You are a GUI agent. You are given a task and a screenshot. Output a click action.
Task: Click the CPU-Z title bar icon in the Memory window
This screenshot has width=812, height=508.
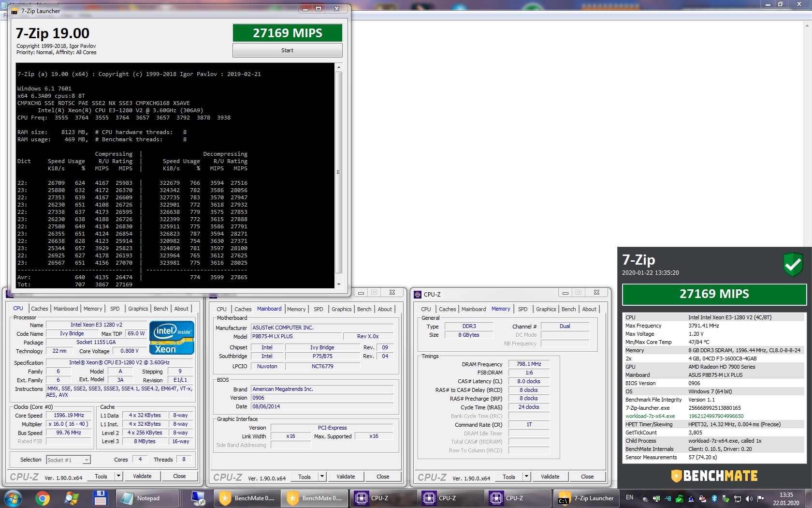418,294
